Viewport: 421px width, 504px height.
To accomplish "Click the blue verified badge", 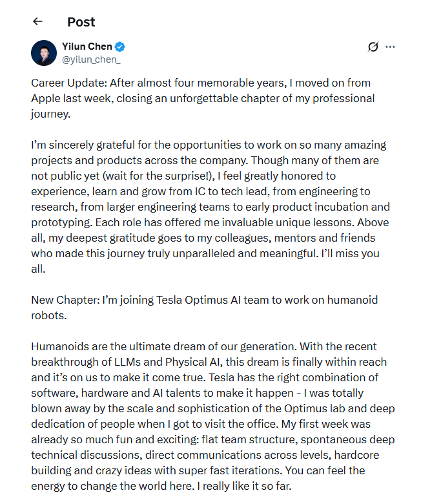I will 120,47.
